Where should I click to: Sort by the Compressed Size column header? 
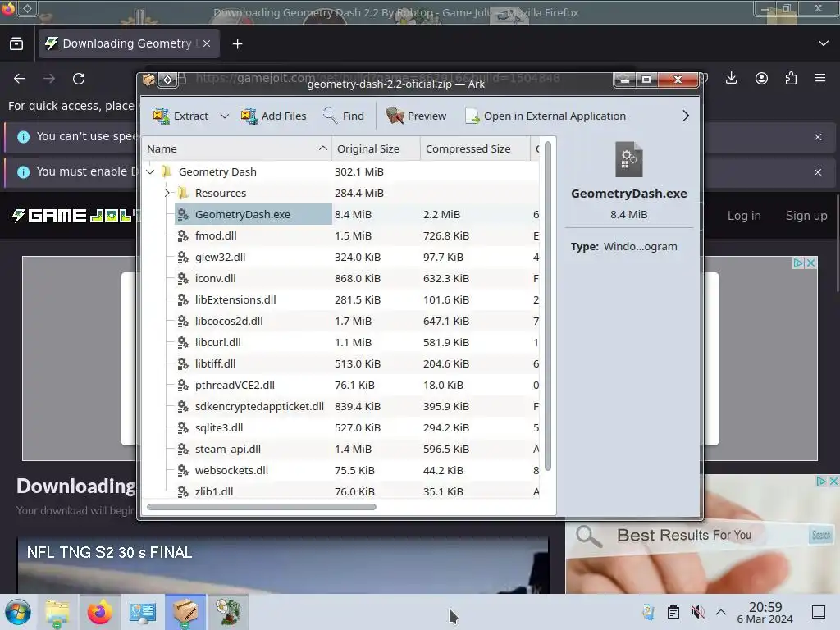pos(476,149)
